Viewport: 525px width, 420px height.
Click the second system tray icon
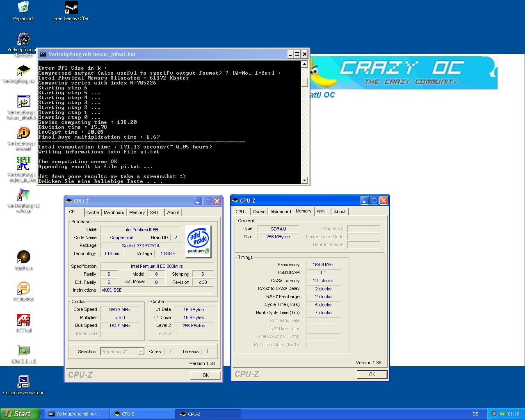[502, 414]
